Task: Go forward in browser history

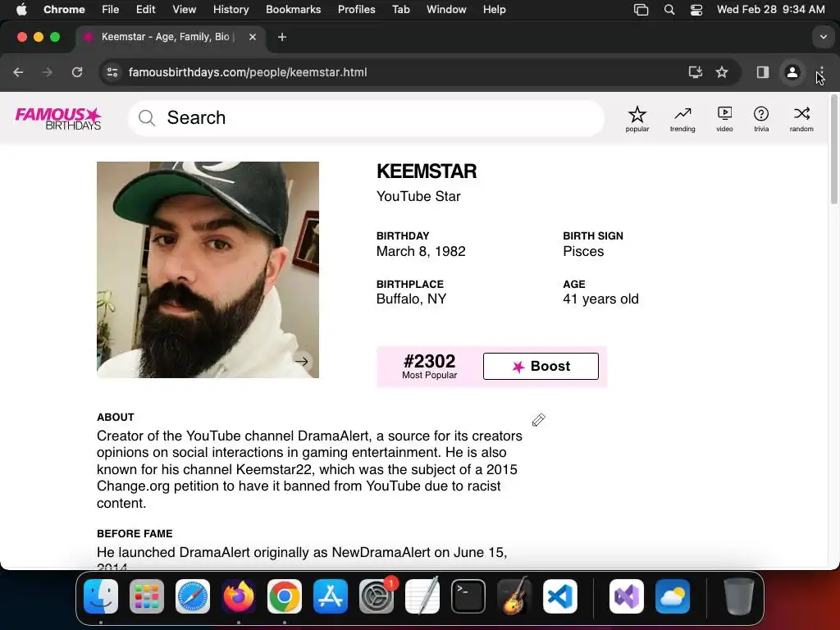Action: coord(47,72)
